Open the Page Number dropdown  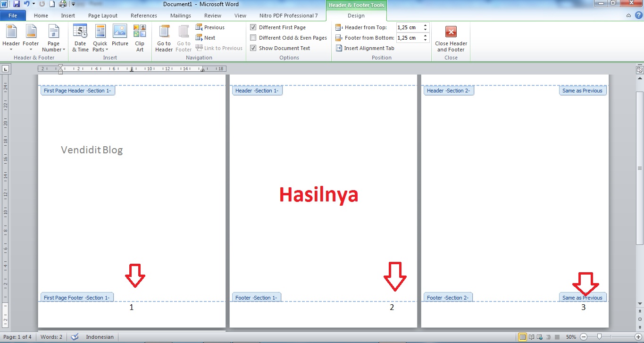pyautogui.click(x=53, y=38)
